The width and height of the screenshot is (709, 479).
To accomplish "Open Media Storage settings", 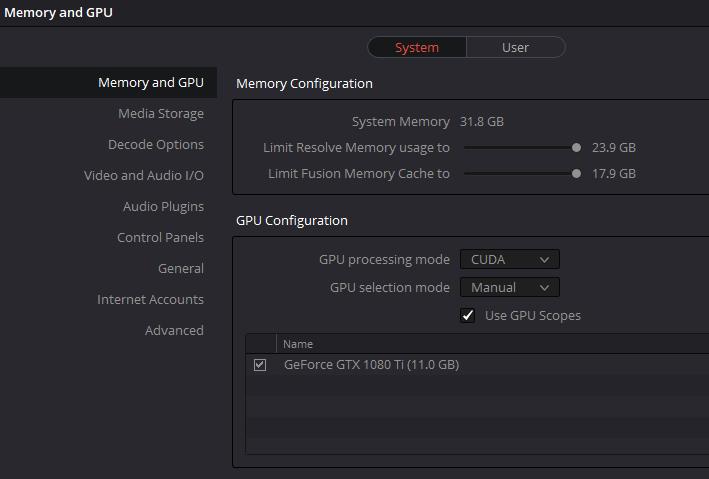I will tap(160, 113).
